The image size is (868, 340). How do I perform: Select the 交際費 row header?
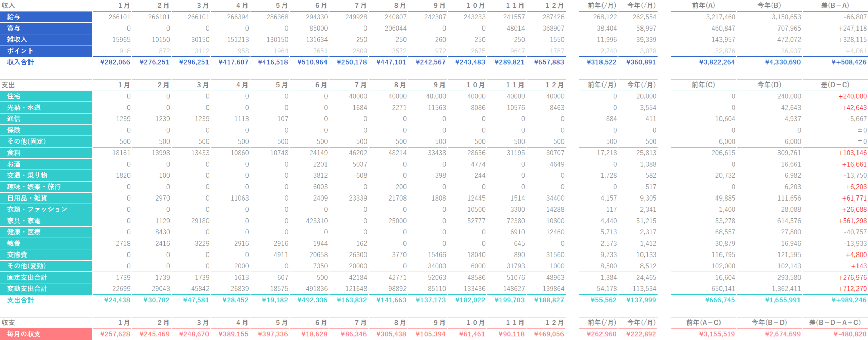tap(46, 255)
